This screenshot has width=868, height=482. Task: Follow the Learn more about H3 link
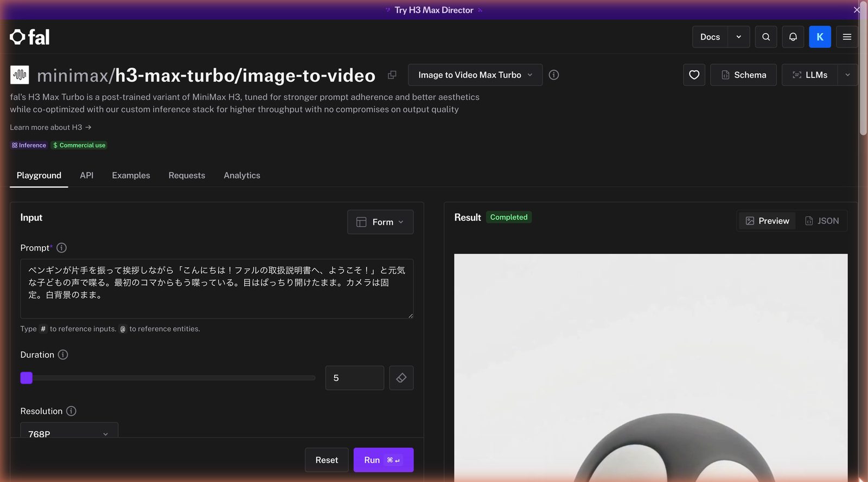point(50,127)
